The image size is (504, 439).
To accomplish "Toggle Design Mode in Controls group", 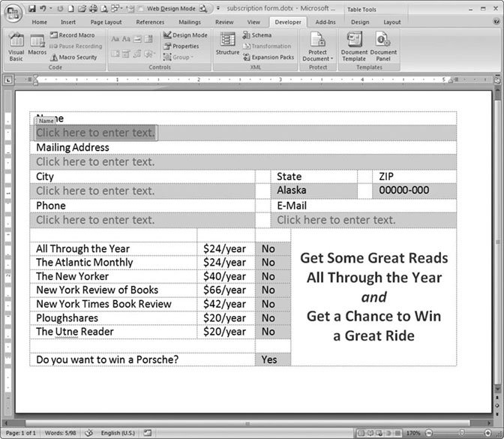I will tap(185, 35).
